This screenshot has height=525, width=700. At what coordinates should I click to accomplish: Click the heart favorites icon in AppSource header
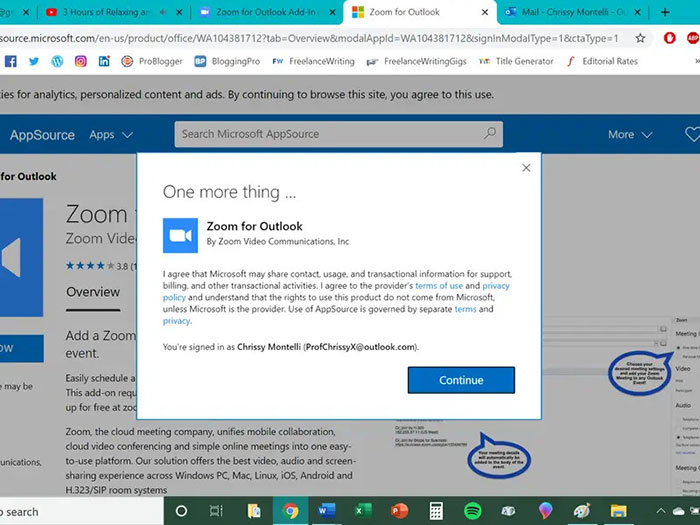click(692, 135)
